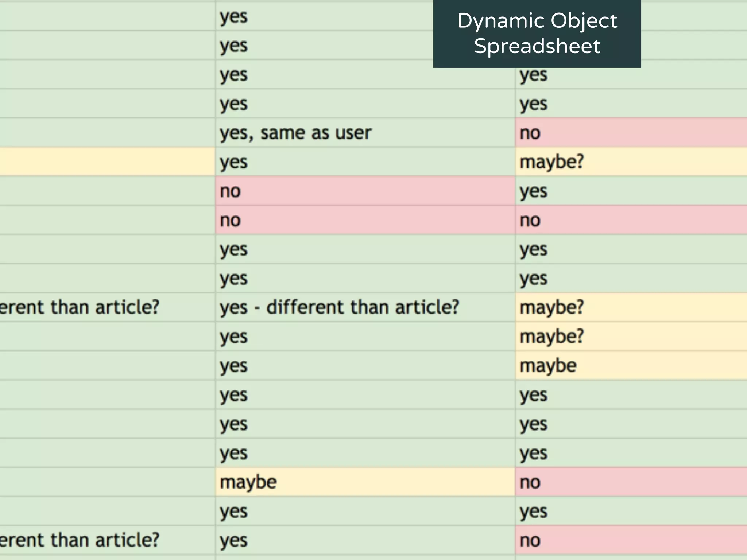Click the "erent than article?" cell beside "yes - different than article?"
The width and height of the screenshot is (747, 560).
[x=107, y=307]
